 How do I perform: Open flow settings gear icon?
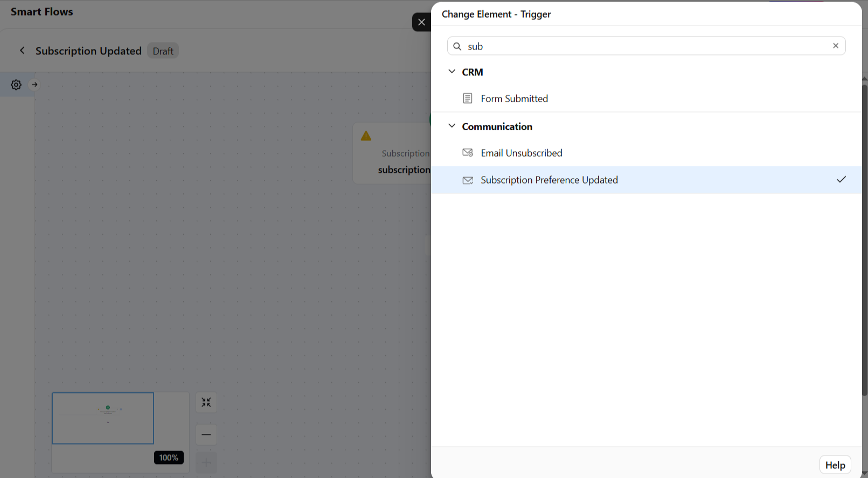click(x=16, y=85)
